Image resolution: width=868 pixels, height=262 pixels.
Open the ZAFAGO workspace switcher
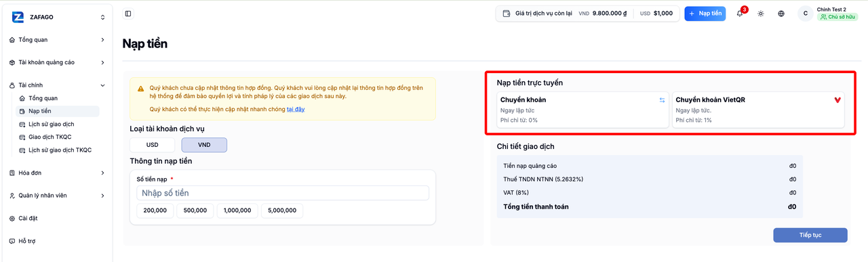(58, 17)
